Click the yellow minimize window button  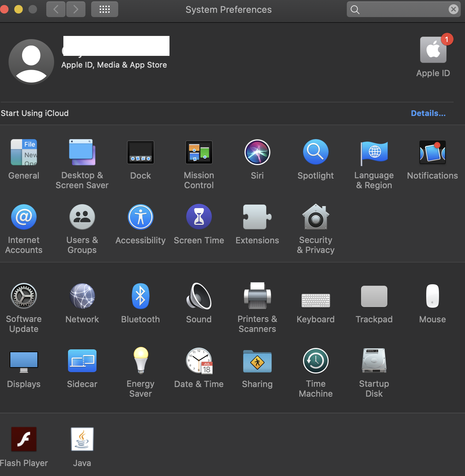point(19,9)
